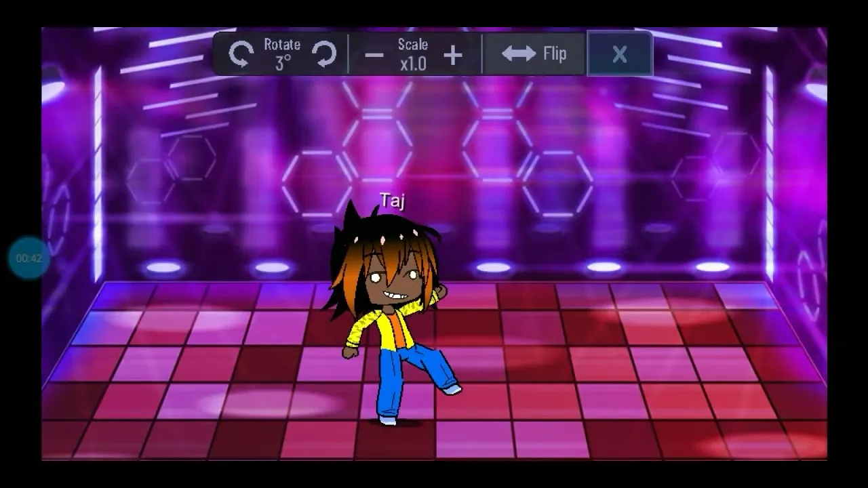
Task: Select the Scale x1.0 value
Action: click(x=413, y=54)
